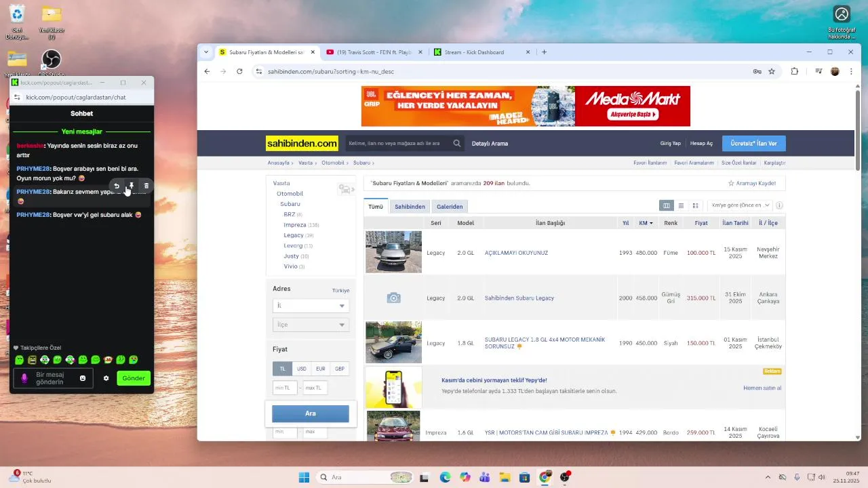This screenshot has height=488, width=868.
Task: Open the Impreza category in sidebar
Action: (295, 224)
